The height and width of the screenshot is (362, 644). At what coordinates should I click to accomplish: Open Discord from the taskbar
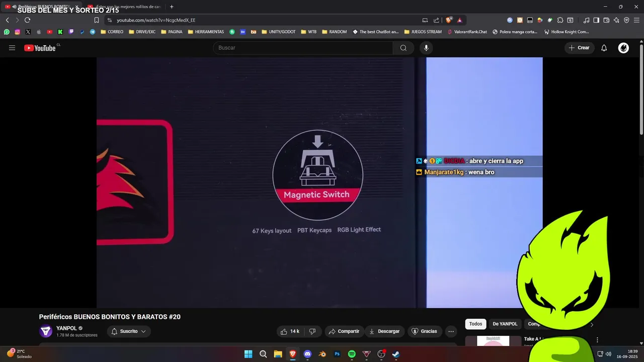click(307, 354)
